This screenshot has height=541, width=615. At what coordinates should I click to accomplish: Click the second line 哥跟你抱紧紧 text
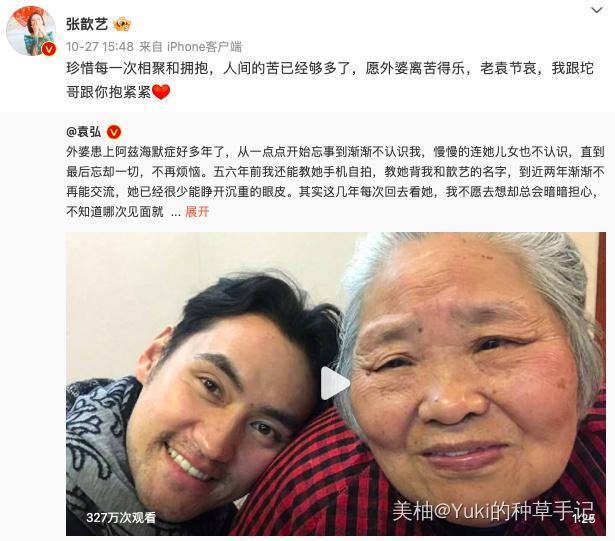(x=109, y=92)
